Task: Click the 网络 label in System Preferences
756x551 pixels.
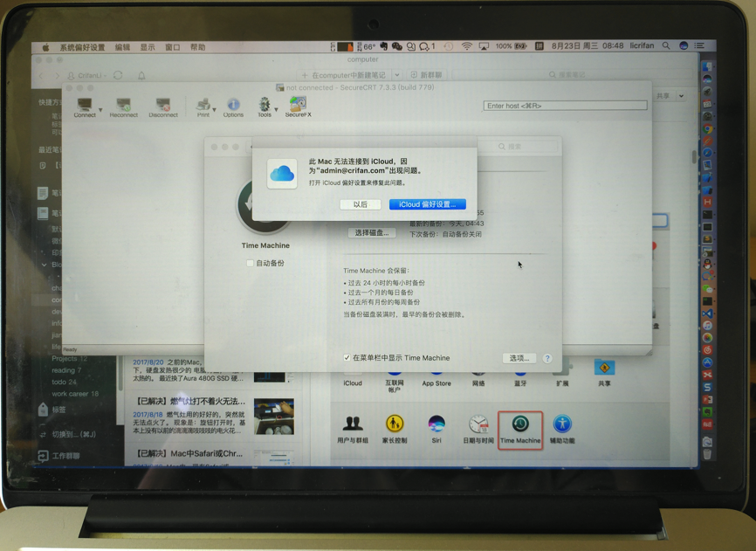Action: [478, 383]
